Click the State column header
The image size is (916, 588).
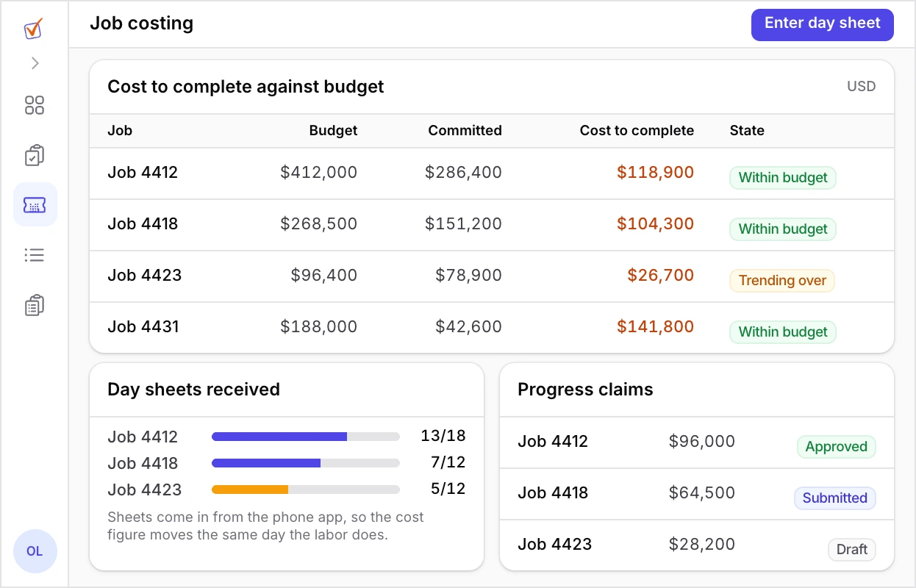[747, 131]
